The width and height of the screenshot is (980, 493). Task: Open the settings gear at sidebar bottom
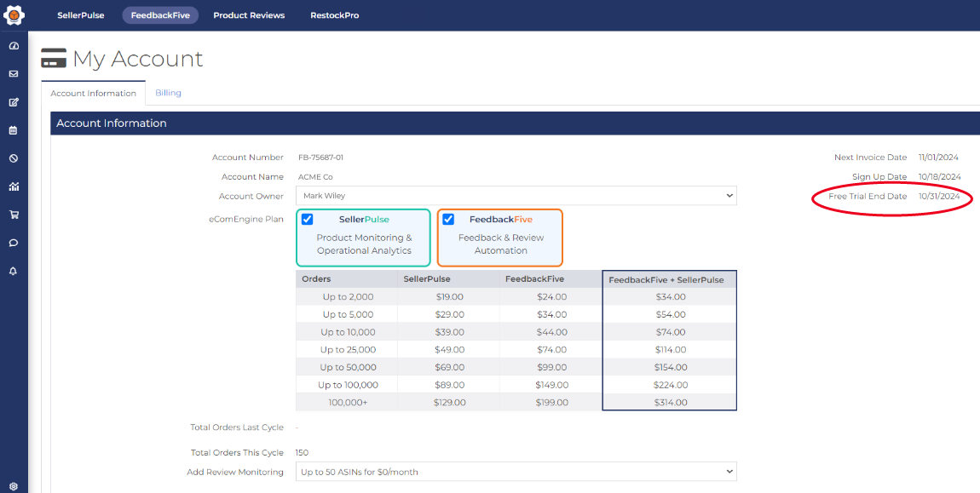pos(14,486)
